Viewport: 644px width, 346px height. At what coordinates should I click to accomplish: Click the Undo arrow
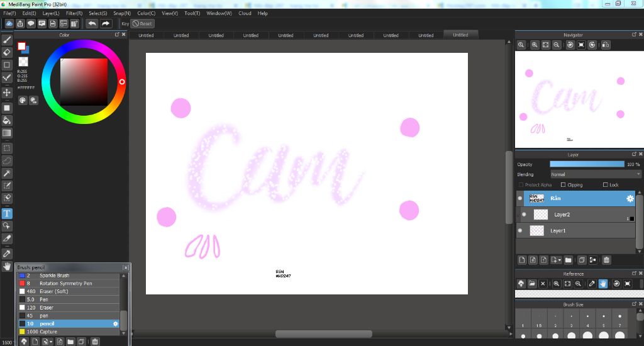point(92,24)
